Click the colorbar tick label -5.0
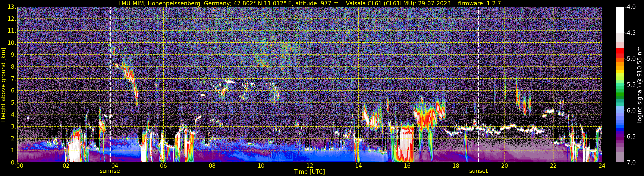644x176 pixels. point(630,59)
